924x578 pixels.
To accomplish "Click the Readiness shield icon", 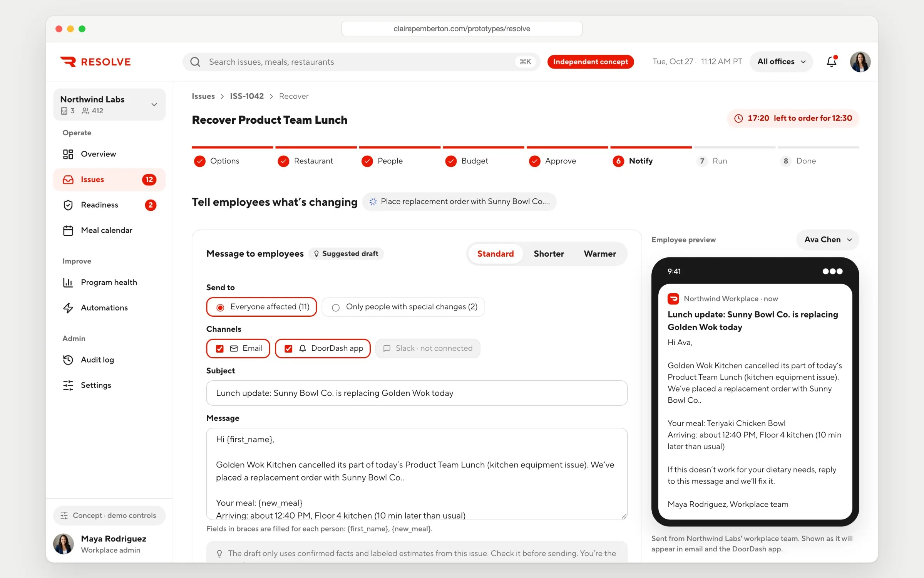I will tap(68, 205).
